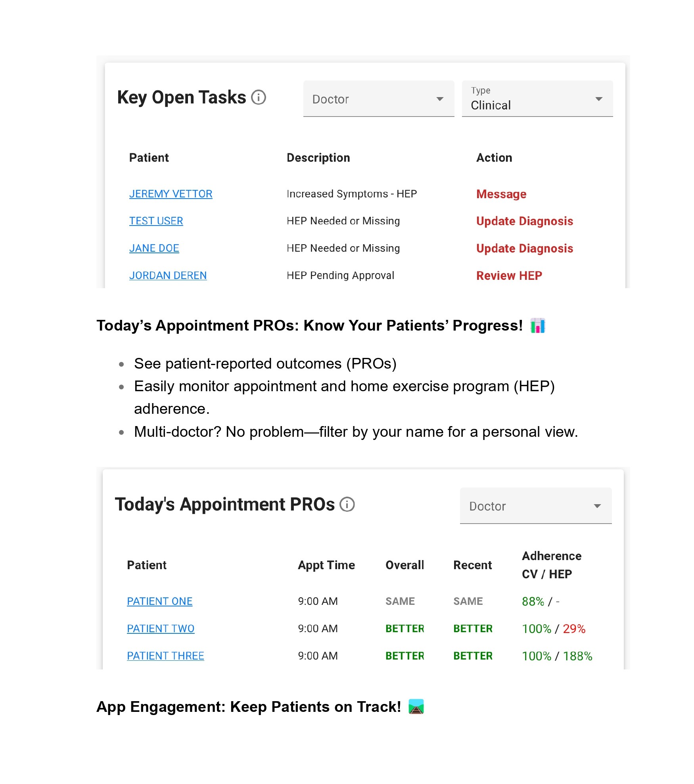This screenshot has height=784, width=694.
Task: Click Message action for Jeremy Vettor
Action: 501,194
